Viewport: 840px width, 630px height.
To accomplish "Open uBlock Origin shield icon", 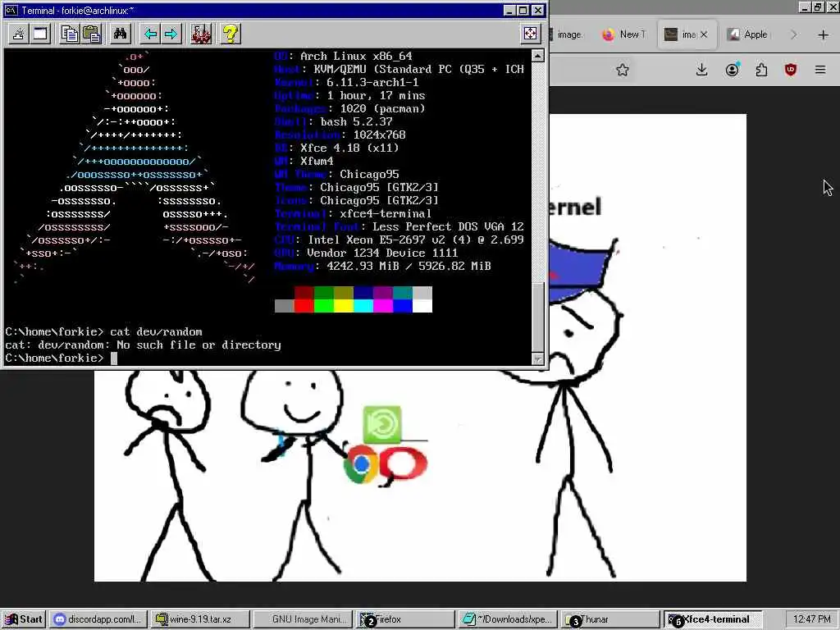I will [x=791, y=70].
